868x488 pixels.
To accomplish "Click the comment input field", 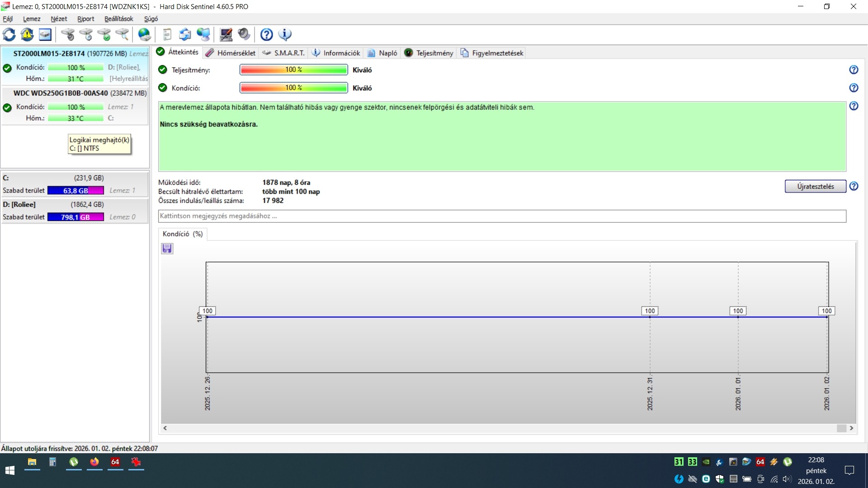I will coord(502,216).
